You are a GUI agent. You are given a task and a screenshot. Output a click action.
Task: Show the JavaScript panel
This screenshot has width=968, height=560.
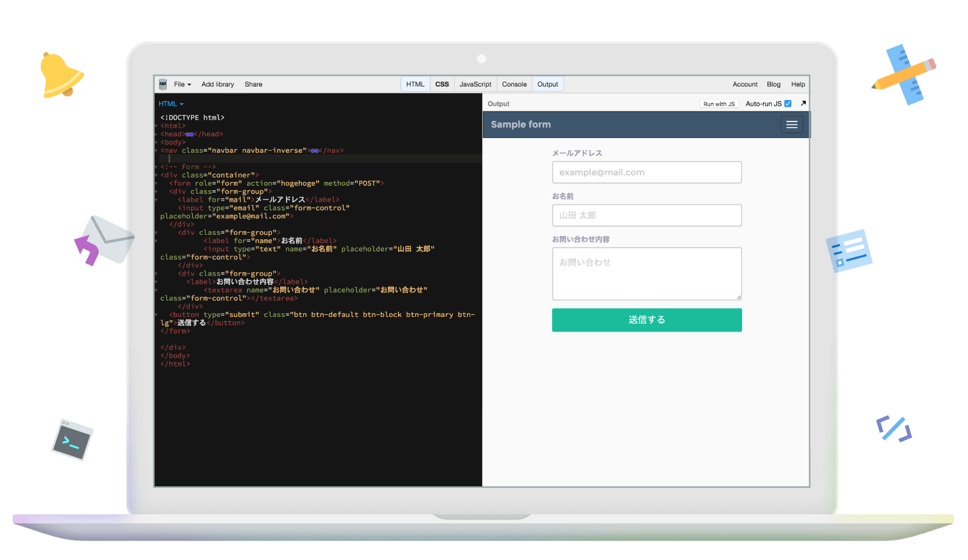pyautogui.click(x=476, y=84)
